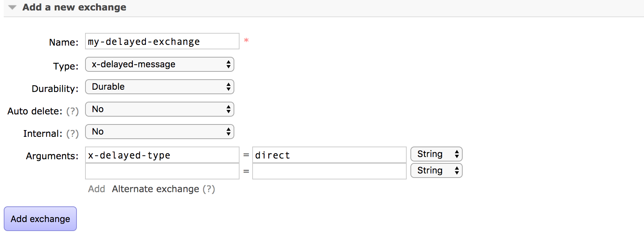The height and width of the screenshot is (237, 644).
Task: Click the Alternate exchange link
Action: [x=155, y=189]
